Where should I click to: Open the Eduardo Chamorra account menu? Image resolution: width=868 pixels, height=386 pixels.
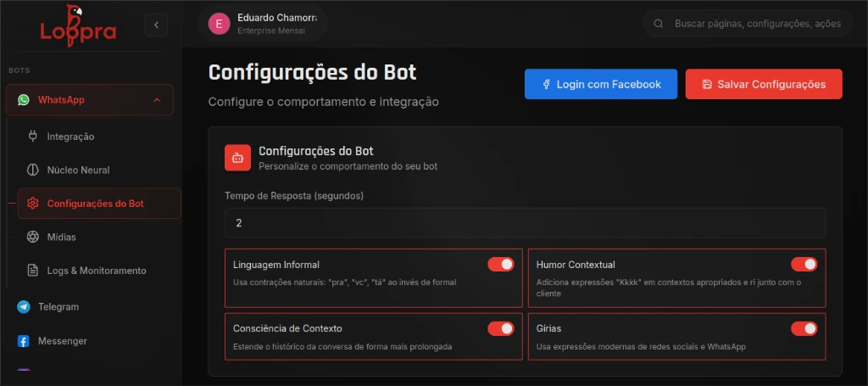coord(263,24)
